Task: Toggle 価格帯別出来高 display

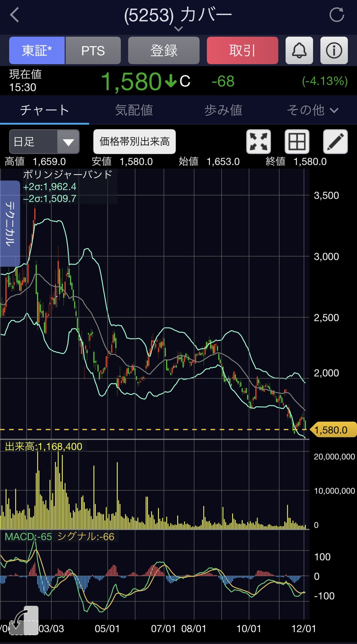Action: (x=135, y=142)
